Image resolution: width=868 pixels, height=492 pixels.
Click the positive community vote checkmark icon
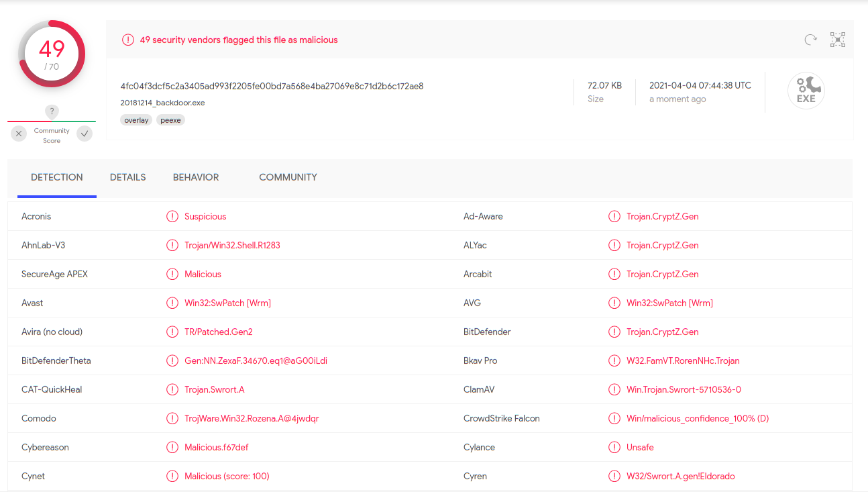coord(85,134)
